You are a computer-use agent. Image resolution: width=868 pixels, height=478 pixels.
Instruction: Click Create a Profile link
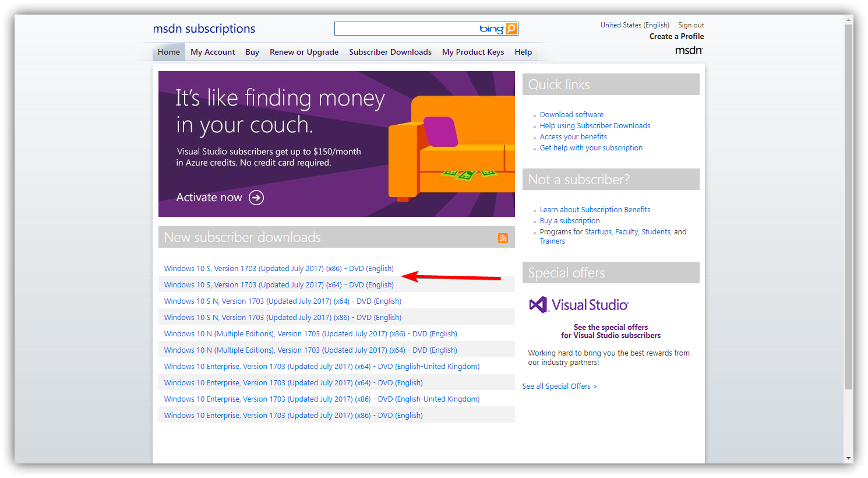click(x=677, y=36)
